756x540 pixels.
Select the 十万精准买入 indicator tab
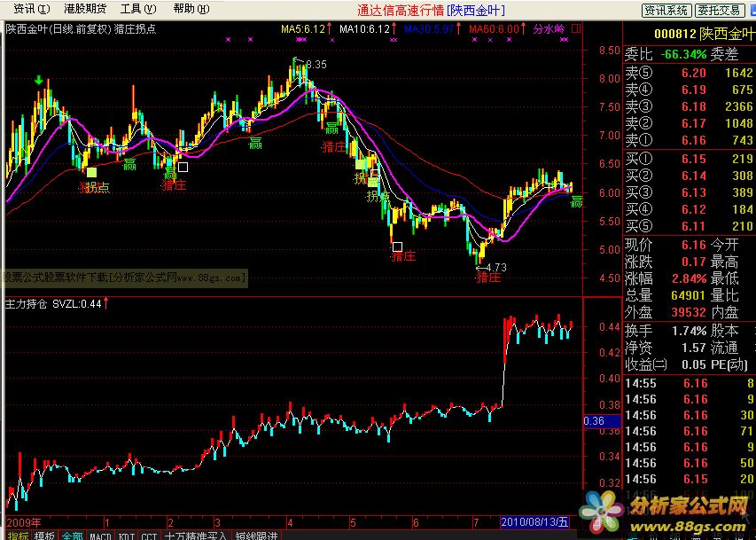point(195,536)
